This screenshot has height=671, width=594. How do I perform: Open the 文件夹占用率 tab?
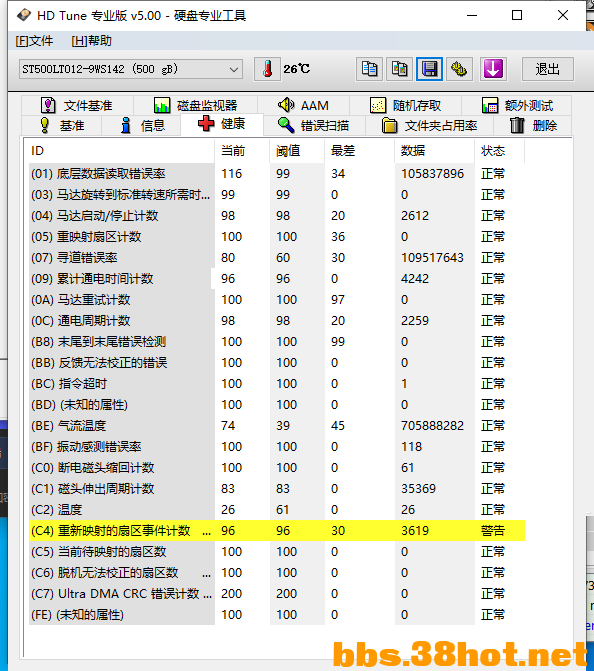pos(429,126)
